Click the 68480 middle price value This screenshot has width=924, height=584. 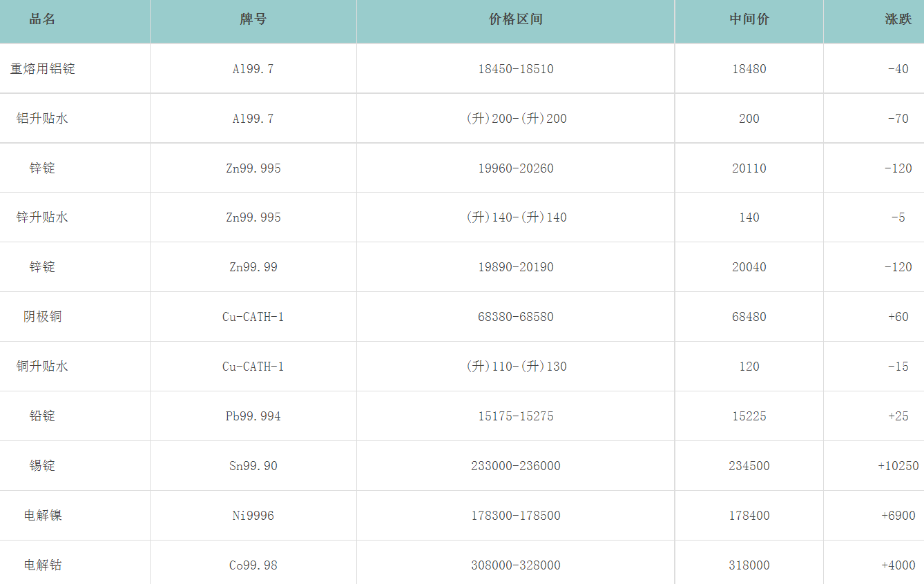click(x=749, y=317)
